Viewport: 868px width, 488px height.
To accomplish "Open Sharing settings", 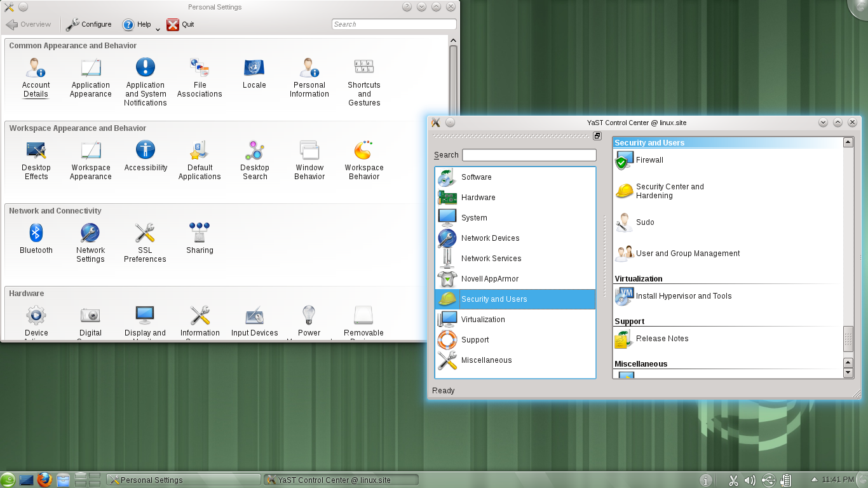I will (x=200, y=238).
